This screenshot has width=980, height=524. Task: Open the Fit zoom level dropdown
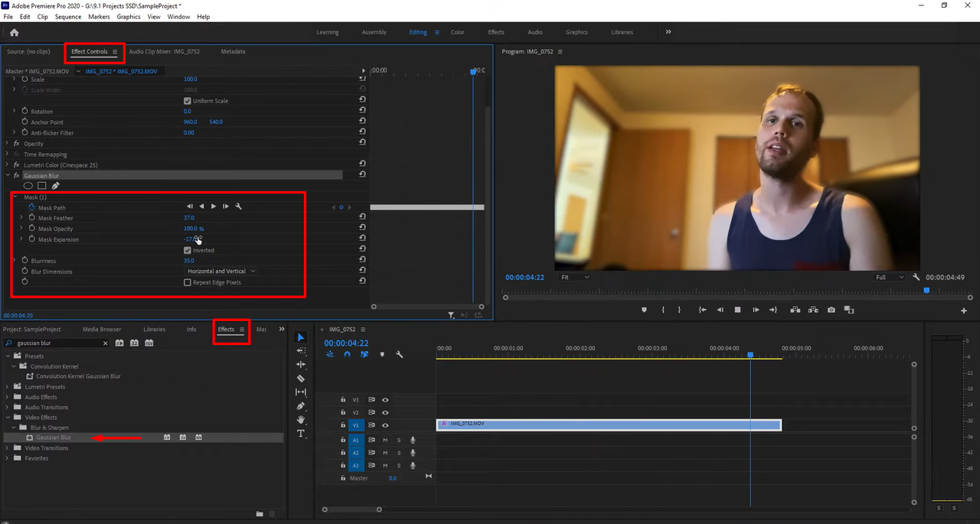tap(575, 277)
